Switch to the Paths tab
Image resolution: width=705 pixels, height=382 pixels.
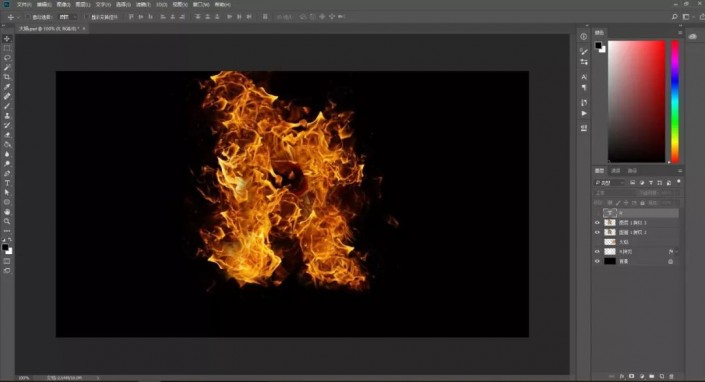(x=633, y=171)
